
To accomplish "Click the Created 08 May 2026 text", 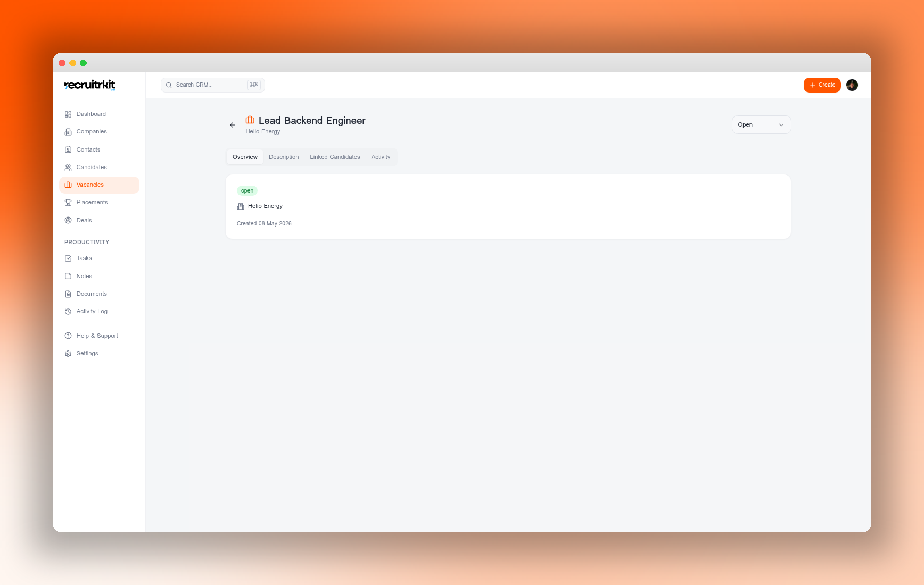I will click(264, 224).
